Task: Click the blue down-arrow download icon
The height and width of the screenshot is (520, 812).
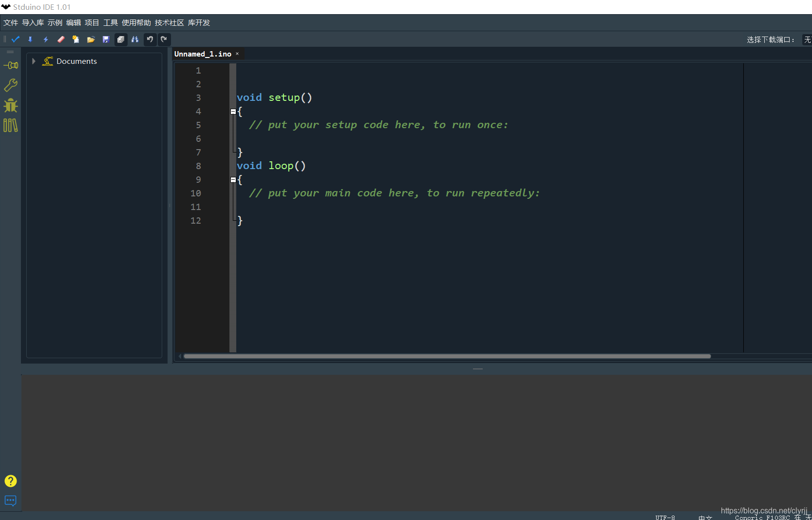Action: 30,39
